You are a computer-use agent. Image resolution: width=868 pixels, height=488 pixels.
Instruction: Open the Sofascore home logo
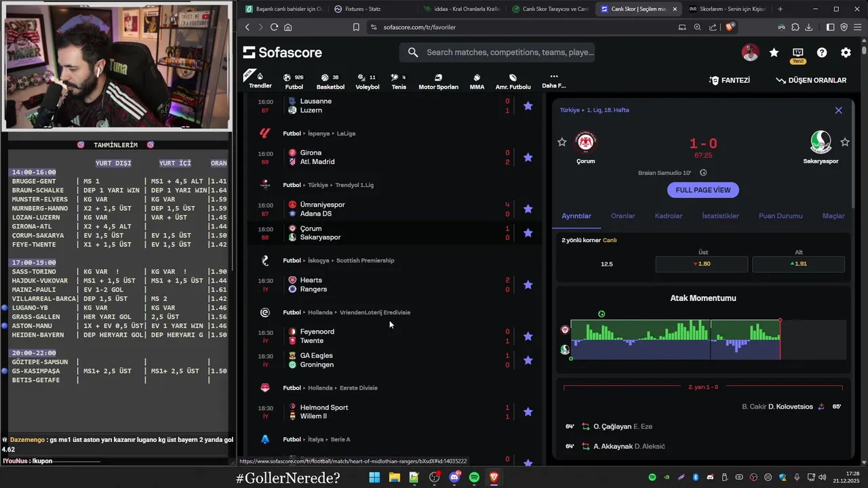[283, 53]
